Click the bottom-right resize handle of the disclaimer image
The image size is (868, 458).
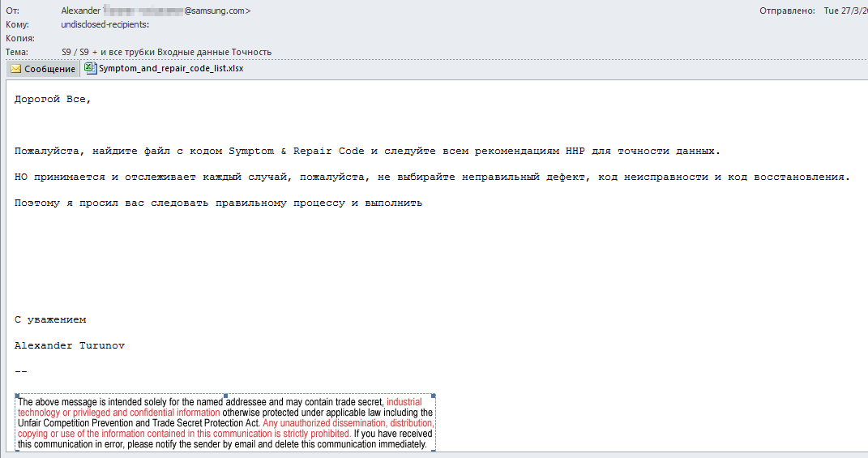(x=434, y=451)
